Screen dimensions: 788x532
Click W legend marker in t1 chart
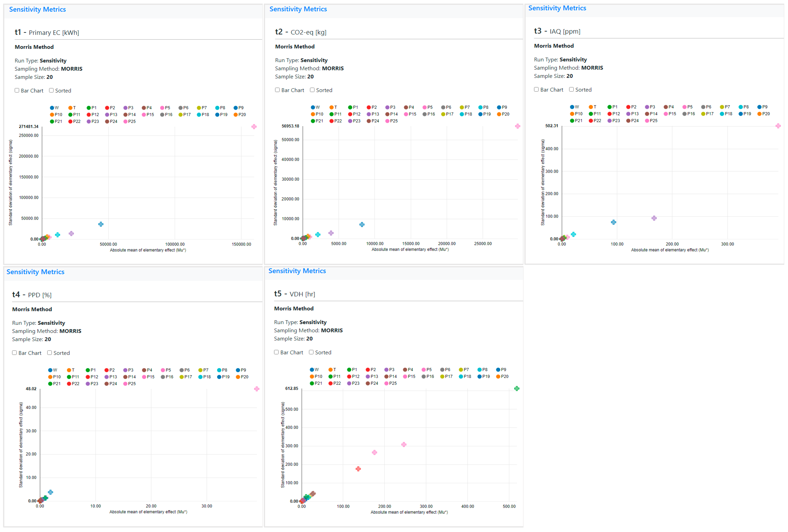pos(52,108)
